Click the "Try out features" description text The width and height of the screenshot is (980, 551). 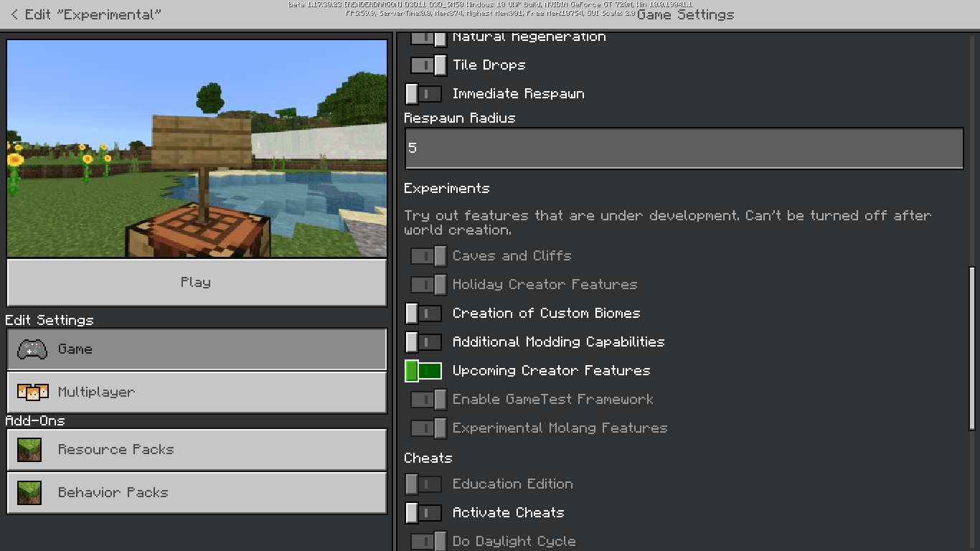667,222
